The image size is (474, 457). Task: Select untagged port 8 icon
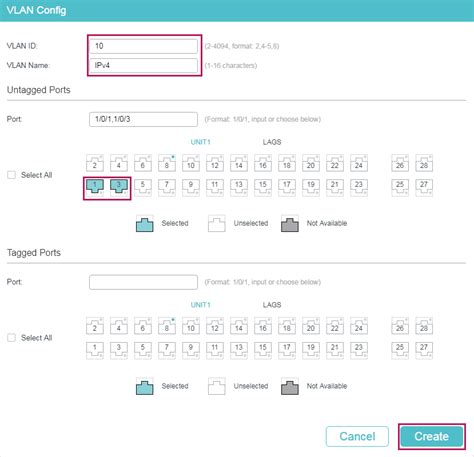167,163
